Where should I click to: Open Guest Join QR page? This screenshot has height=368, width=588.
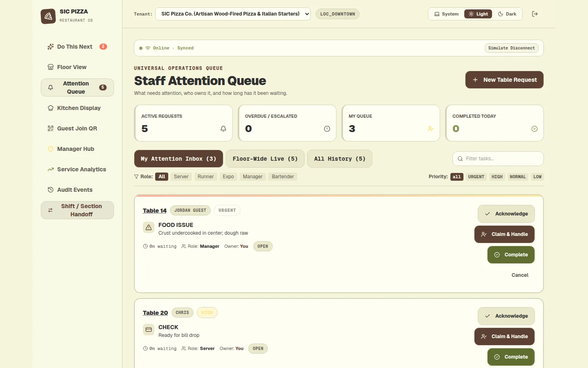(77, 128)
